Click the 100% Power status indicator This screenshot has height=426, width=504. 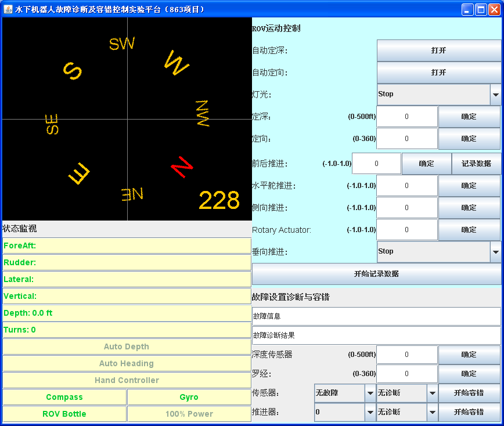[189, 414]
